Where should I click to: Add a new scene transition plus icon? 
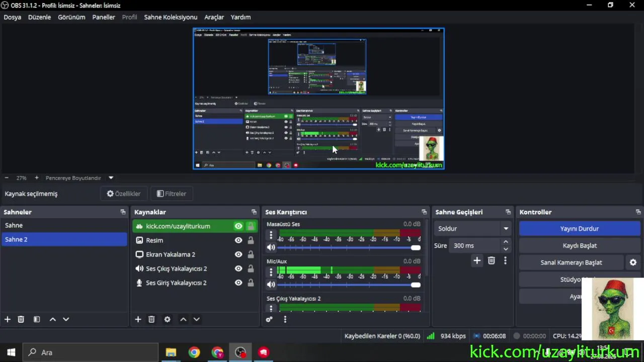pyautogui.click(x=477, y=260)
